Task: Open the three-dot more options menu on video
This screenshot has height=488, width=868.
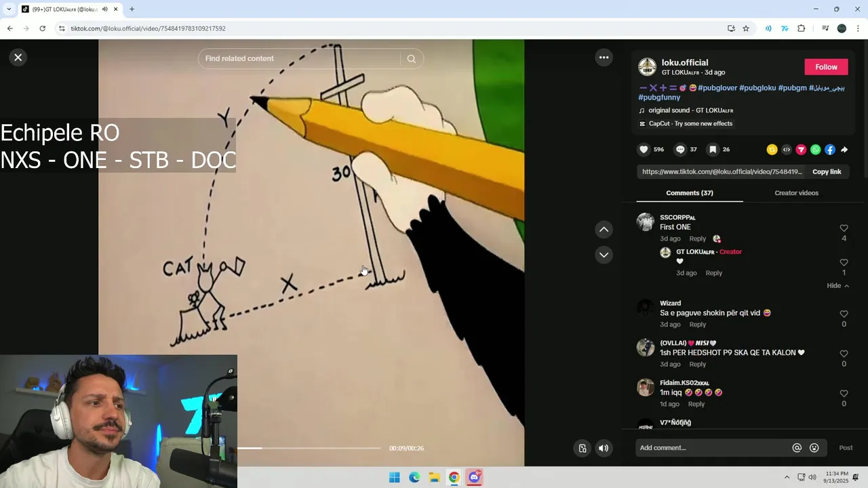Action: (604, 58)
